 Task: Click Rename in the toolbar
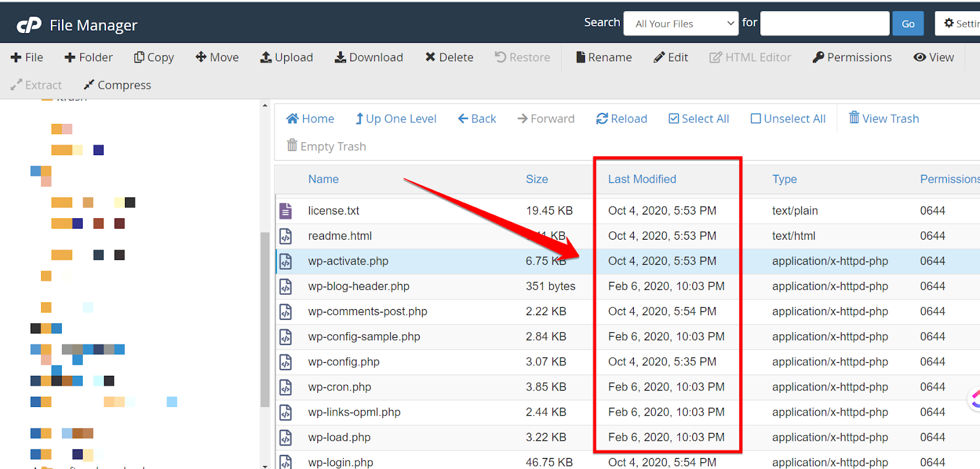coord(603,57)
